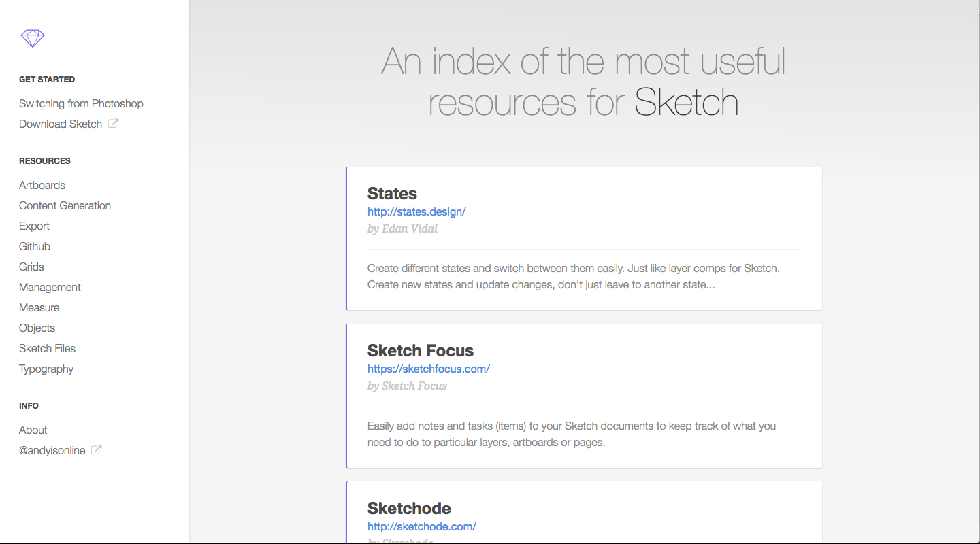980x544 pixels.
Task: Click the external link icon beside Download Sketch
Action: [113, 123]
